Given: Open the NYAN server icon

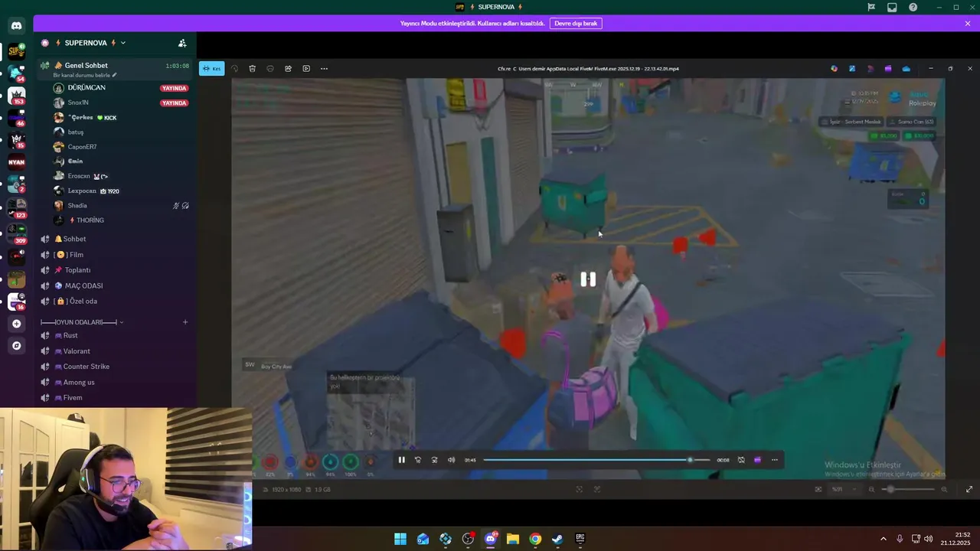Looking at the screenshot, I should point(16,162).
